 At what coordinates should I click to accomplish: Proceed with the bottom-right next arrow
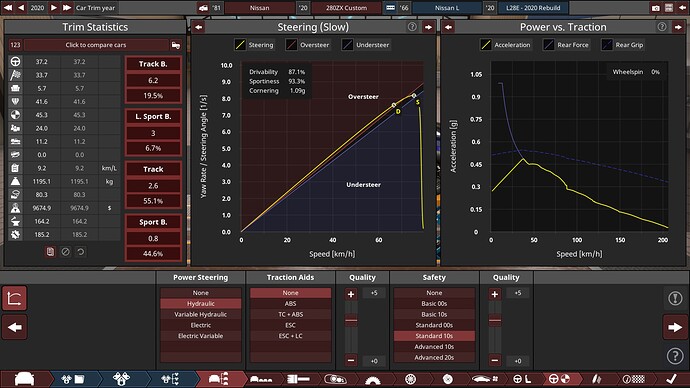675,327
